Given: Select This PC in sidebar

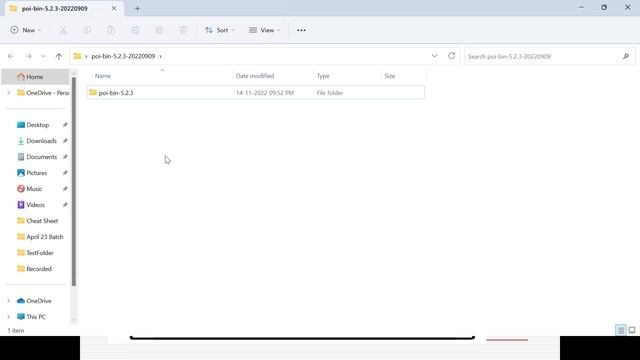Looking at the screenshot, I should pyautogui.click(x=31, y=317).
